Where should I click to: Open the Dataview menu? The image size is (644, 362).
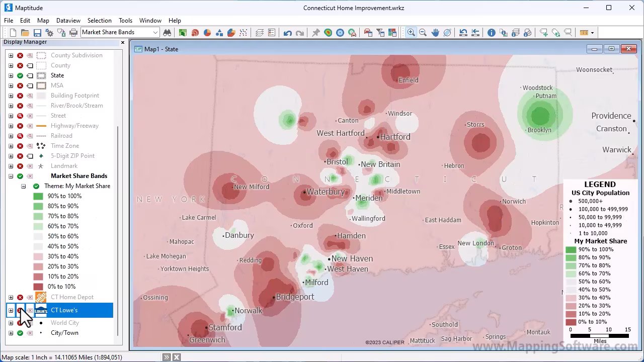(x=68, y=21)
